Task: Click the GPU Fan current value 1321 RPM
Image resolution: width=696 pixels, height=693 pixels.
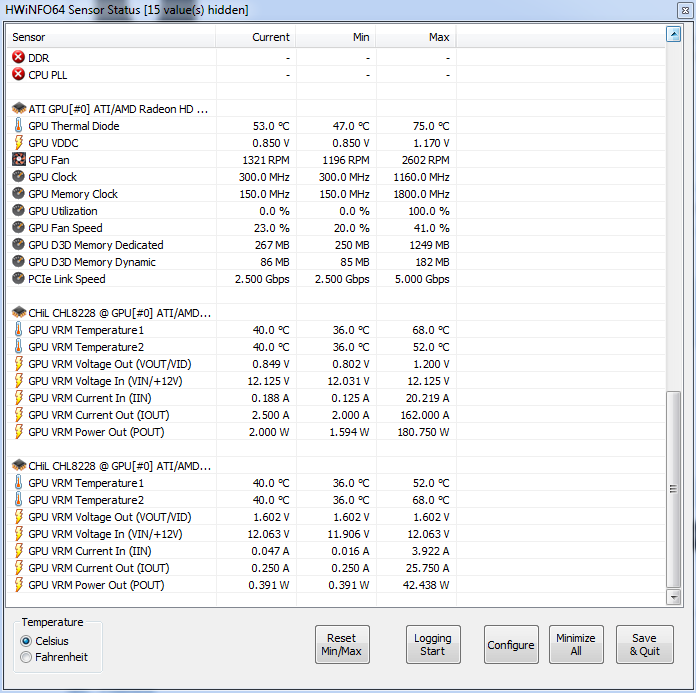Action: [266, 160]
